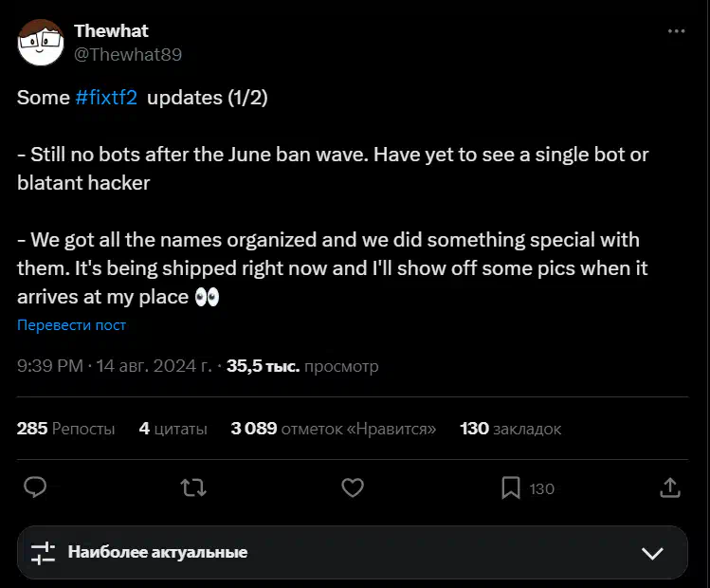710x588 pixels.
Task: Click the share upload icon
Action: 670,487
